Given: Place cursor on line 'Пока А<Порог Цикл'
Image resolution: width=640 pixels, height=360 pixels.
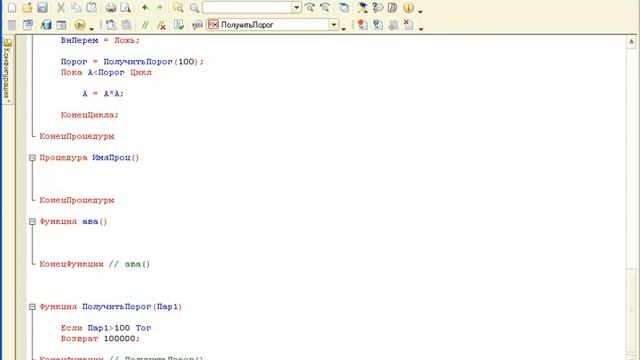Looking at the screenshot, I should 106,72.
